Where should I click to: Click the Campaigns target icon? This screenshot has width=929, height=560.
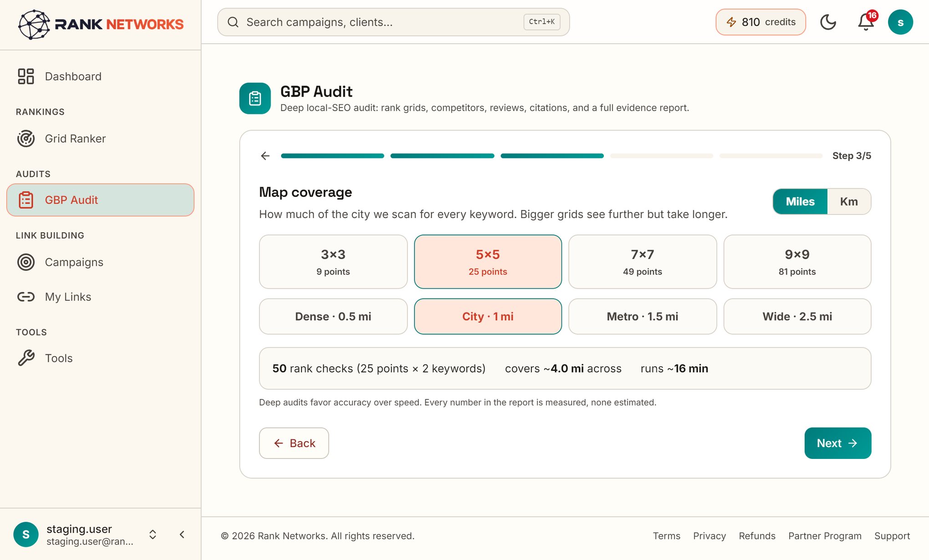tap(26, 262)
